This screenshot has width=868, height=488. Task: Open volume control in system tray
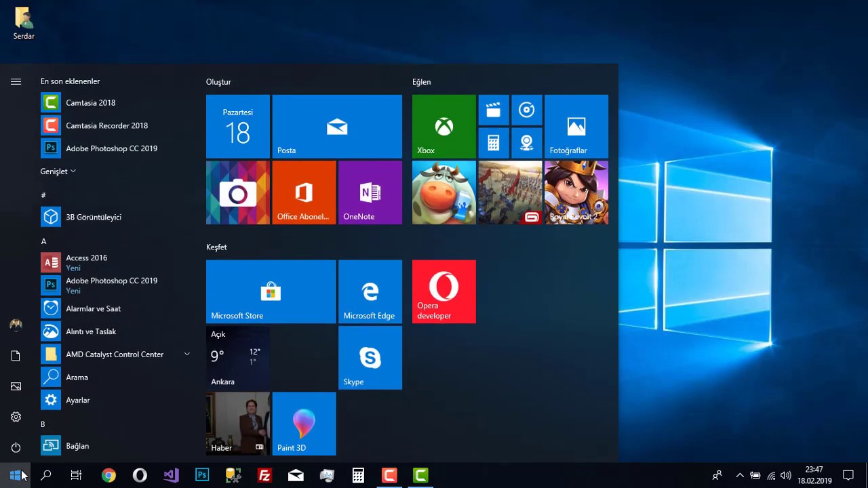tap(786, 475)
